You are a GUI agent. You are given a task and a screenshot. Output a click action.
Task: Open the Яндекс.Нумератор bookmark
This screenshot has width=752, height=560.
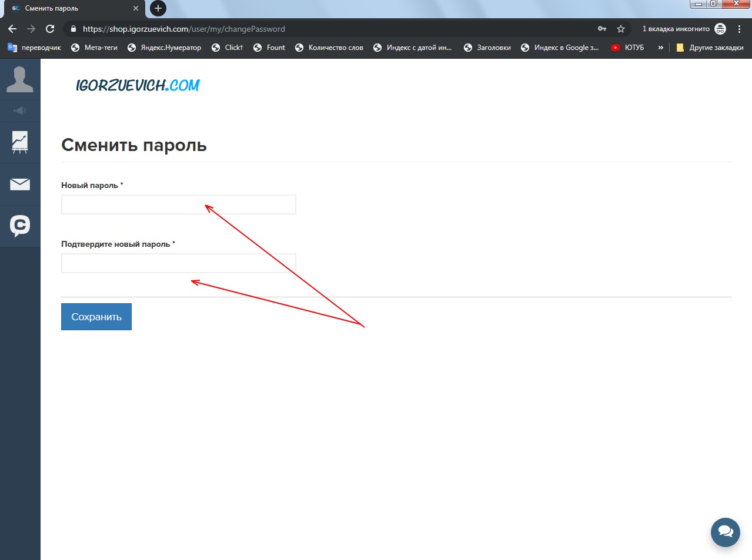click(164, 48)
